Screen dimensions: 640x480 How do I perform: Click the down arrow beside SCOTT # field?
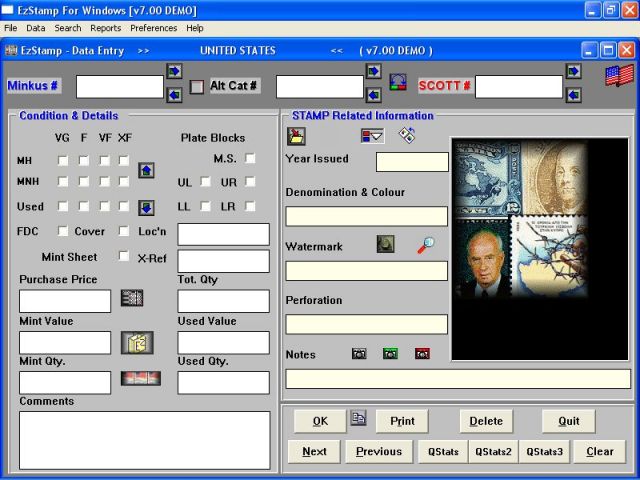click(573, 95)
